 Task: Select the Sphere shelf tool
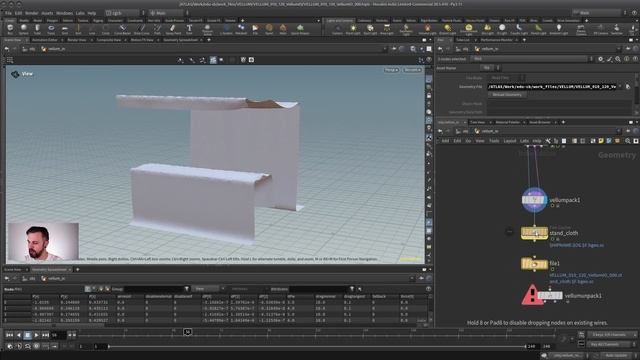(x=24, y=29)
